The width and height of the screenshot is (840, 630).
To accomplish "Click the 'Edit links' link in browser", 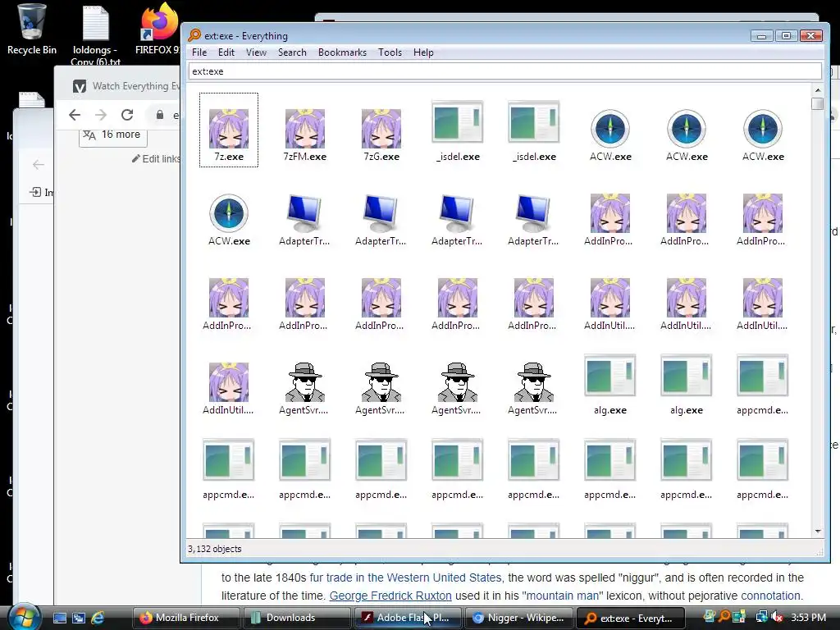I will (156, 158).
